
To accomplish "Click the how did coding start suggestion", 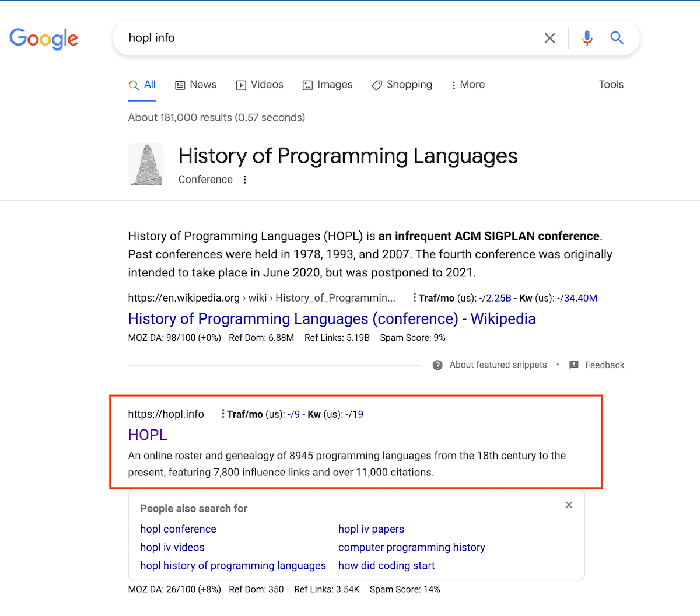I will [x=386, y=565].
